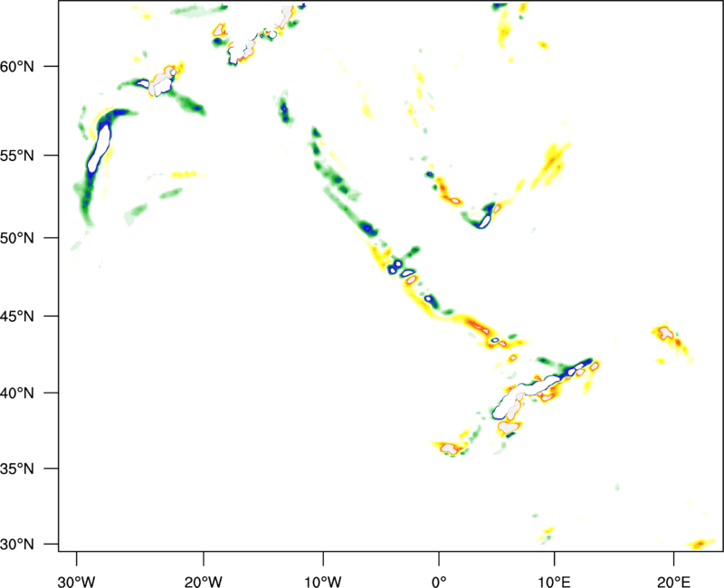Click the 40°N latitude label

[x=17, y=394]
